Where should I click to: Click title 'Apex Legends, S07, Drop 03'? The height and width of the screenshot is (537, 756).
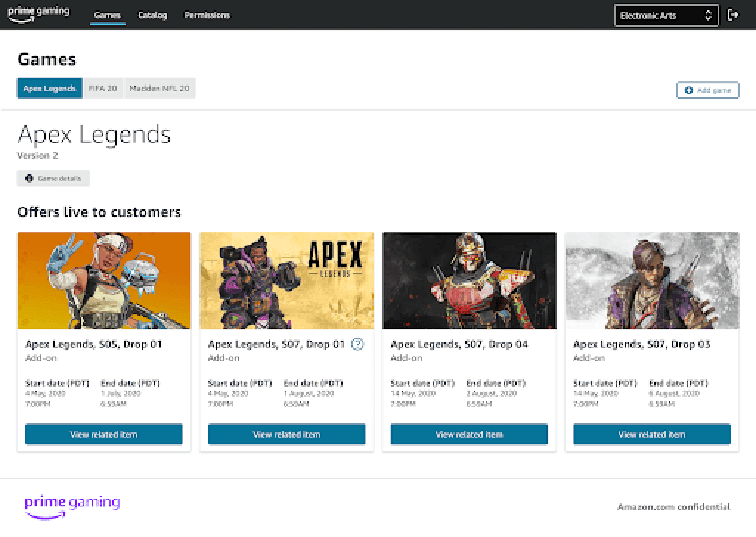(x=642, y=344)
